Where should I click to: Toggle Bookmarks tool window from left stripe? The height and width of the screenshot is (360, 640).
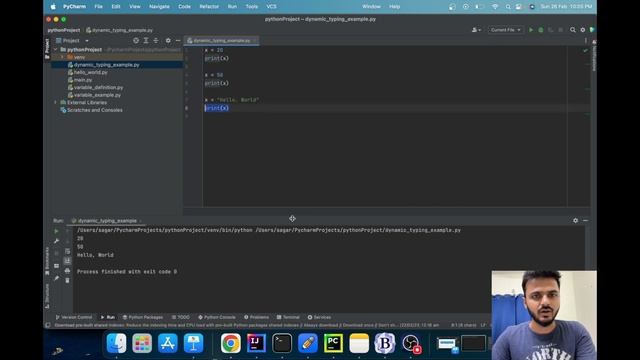pos(47,261)
